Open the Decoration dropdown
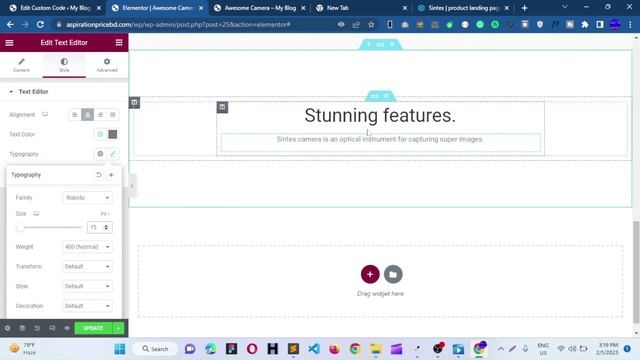Viewport: 640px width, 360px height. point(87,306)
